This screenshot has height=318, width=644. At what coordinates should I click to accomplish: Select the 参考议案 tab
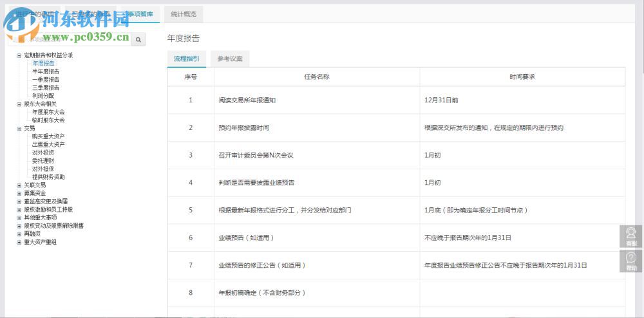point(230,59)
